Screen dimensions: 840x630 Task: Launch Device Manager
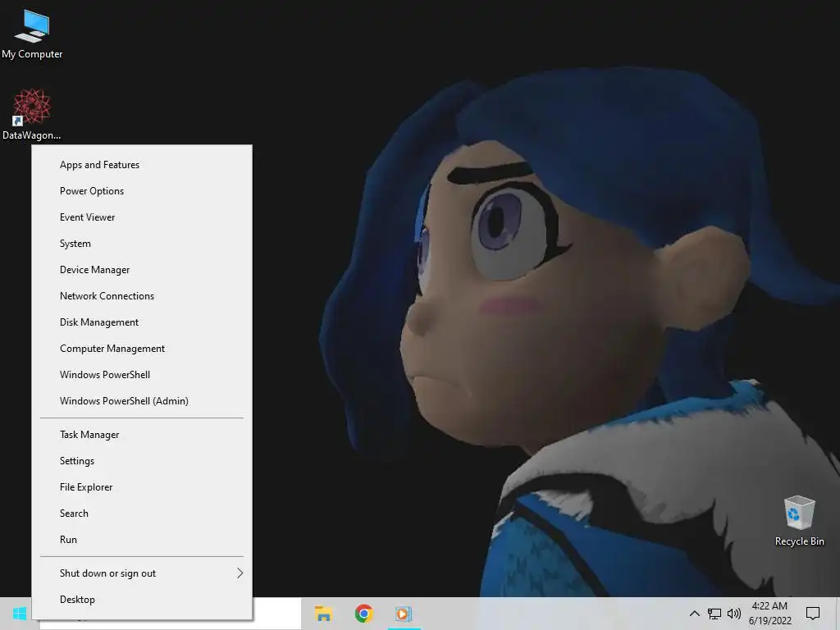point(142,269)
